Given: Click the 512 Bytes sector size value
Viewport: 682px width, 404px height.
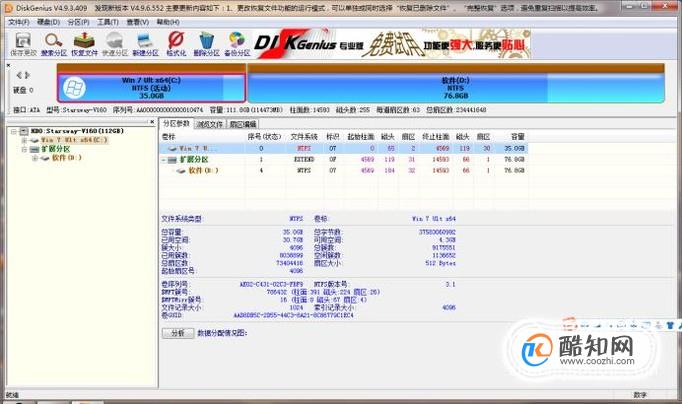Looking at the screenshot, I should coord(441,264).
